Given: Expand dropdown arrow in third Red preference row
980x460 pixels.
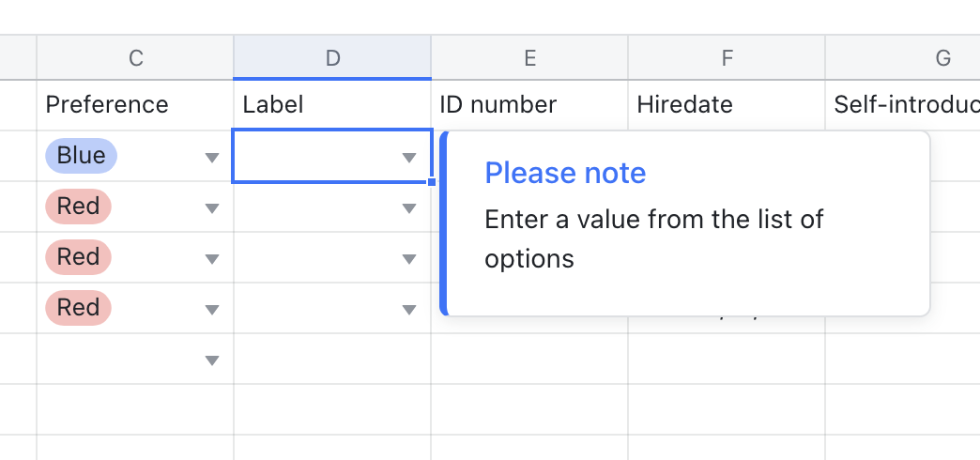Looking at the screenshot, I should coord(212,309).
